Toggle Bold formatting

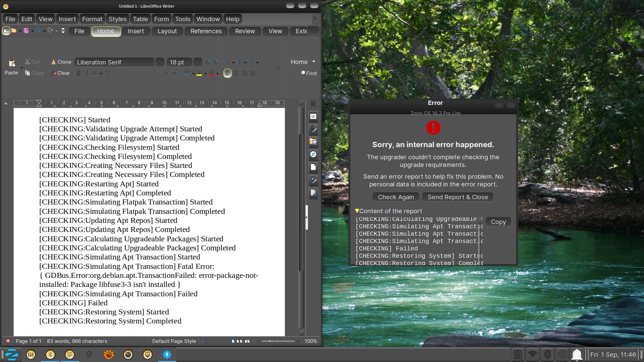(x=78, y=73)
